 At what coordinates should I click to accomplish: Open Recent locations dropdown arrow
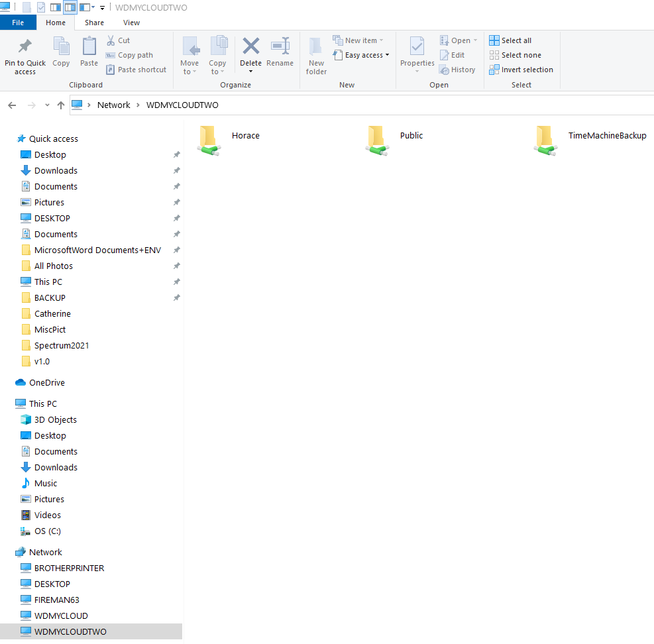coord(47,105)
